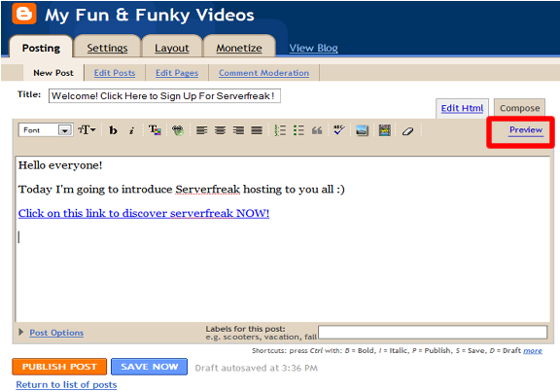Apply blockquote formatting
Viewport: 560px width, 392px height.
pyautogui.click(x=317, y=130)
